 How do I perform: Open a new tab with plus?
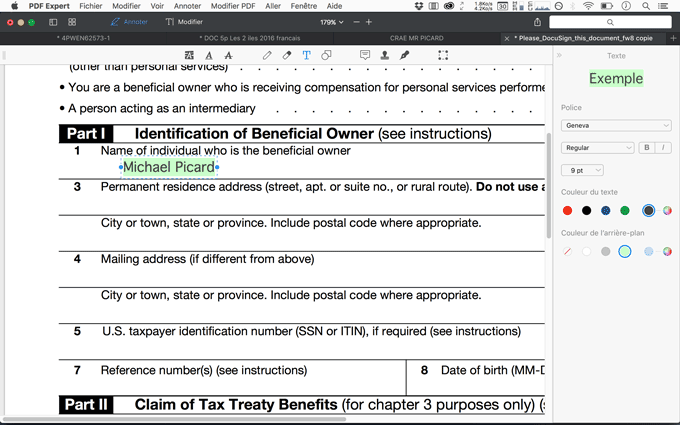coord(673,38)
